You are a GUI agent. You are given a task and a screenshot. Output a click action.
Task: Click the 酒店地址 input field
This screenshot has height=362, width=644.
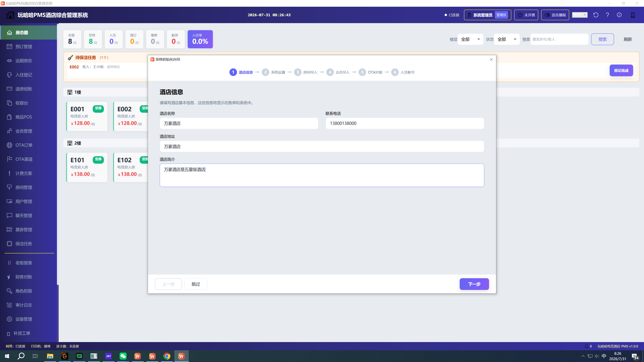click(322, 146)
